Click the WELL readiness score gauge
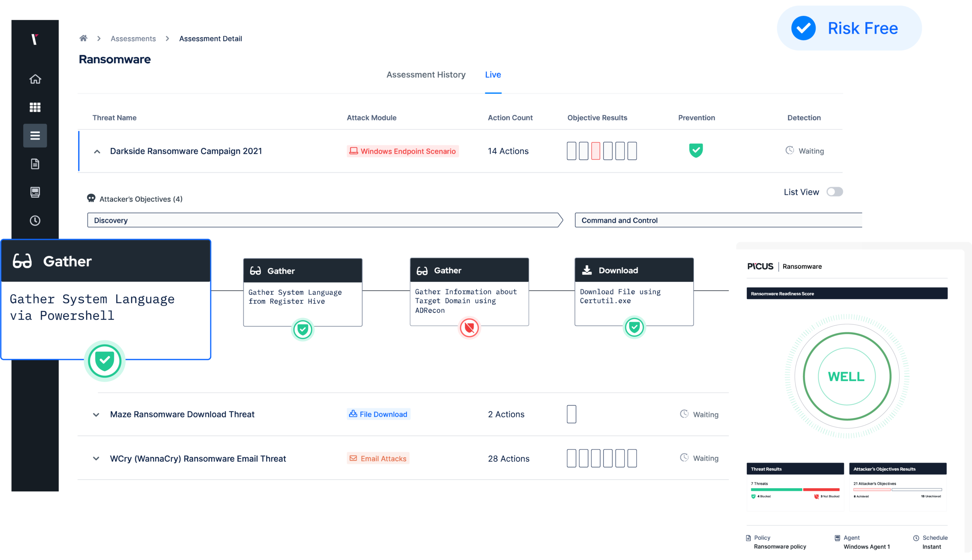This screenshot has height=560, width=972. (847, 376)
